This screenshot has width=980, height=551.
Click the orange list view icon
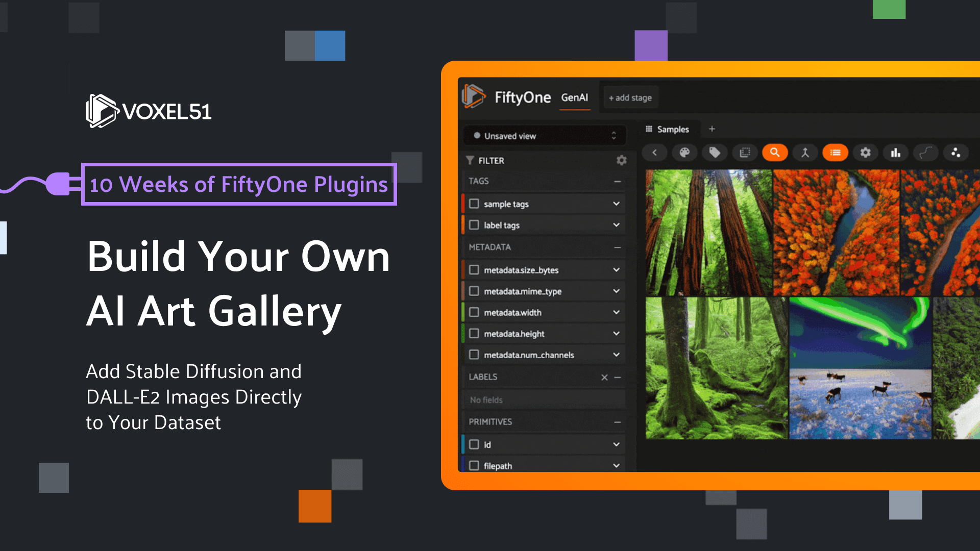click(x=835, y=153)
